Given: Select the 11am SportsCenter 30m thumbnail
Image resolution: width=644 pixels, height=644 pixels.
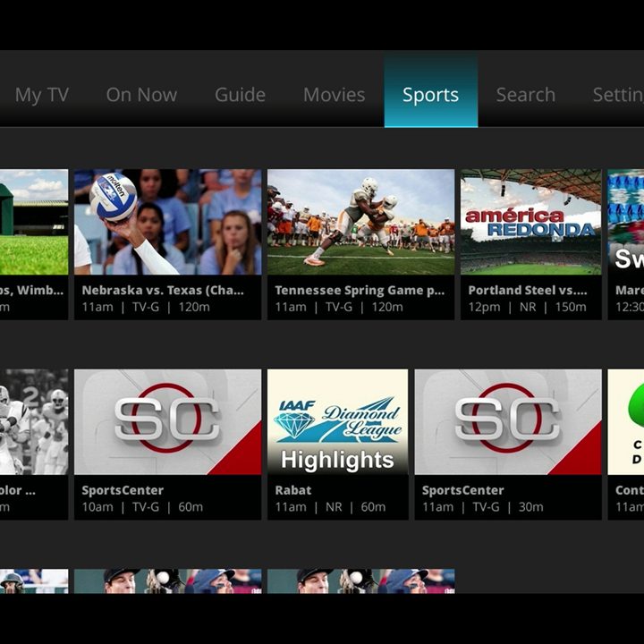Looking at the screenshot, I should click(x=508, y=422).
